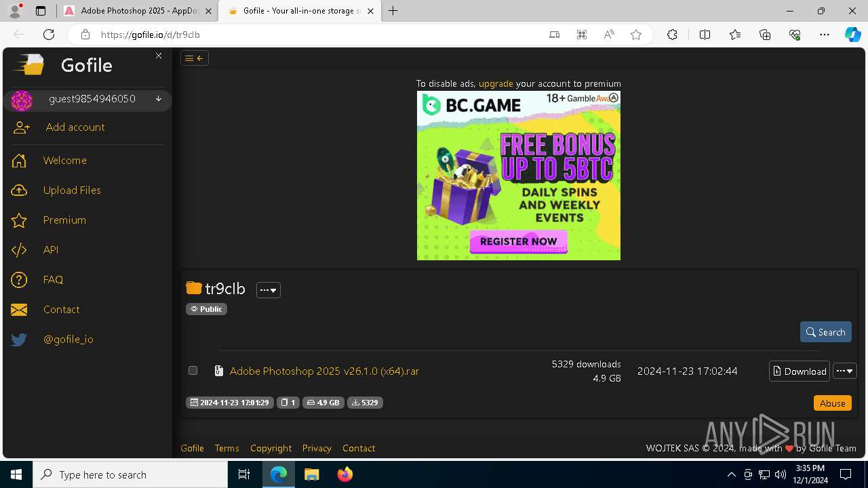
Task: Click the guest account avatar icon
Action: pos(22,100)
